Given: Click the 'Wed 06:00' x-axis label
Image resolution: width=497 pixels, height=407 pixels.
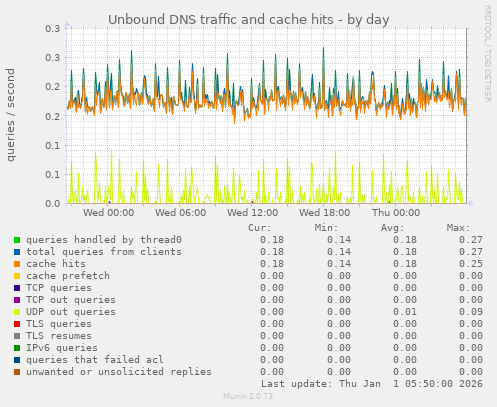Looking at the screenshot, I should (x=180, y=213).
